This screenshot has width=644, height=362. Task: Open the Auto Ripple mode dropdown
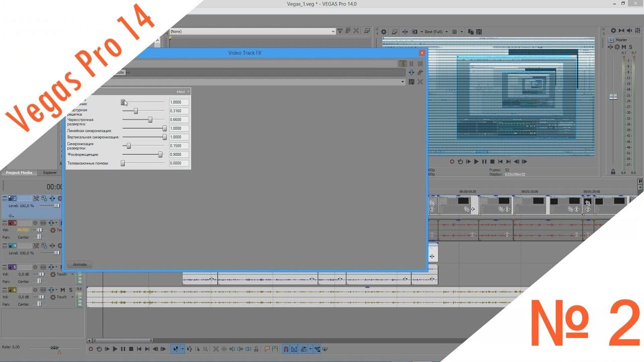(310, 349)
